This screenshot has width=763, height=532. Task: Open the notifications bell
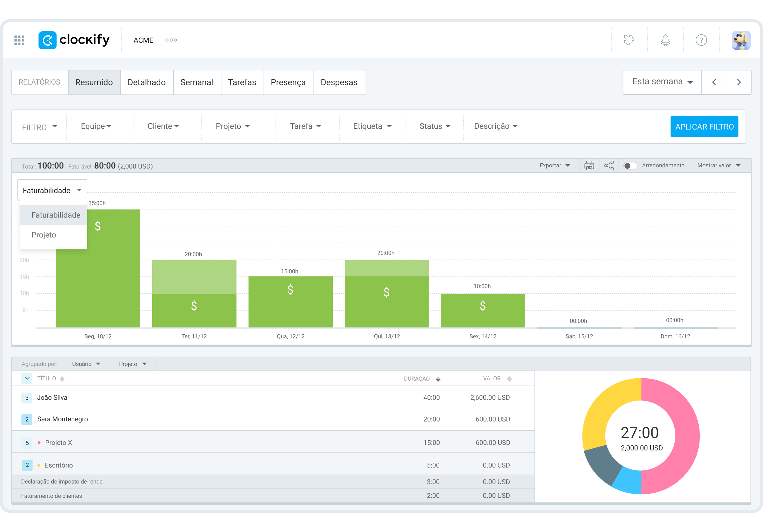pyautogui.click(x=665, y=40)
